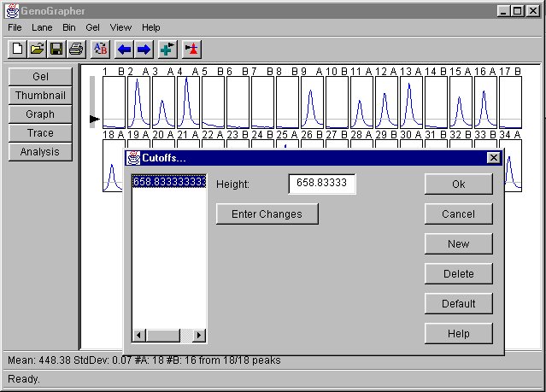Click the red peak marker toolbar icon
Viewport: 546px width, 392px height.
[x=191, y=50]
